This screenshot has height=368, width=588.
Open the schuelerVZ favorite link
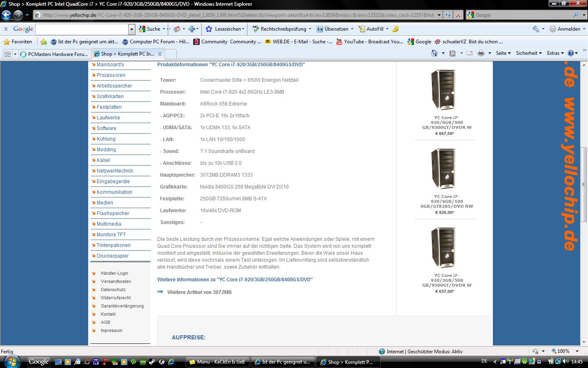pyautogui.click(x=469, y=42)
